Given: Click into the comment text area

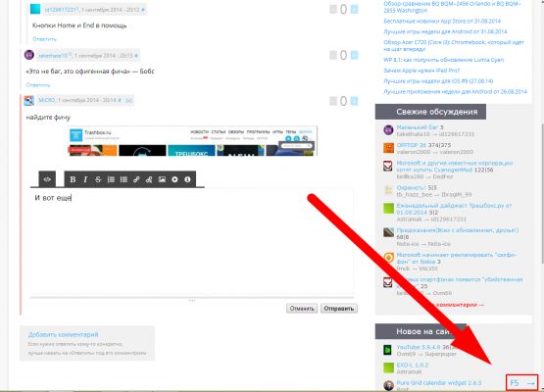Looking at the screenshot, I should 192,242.
